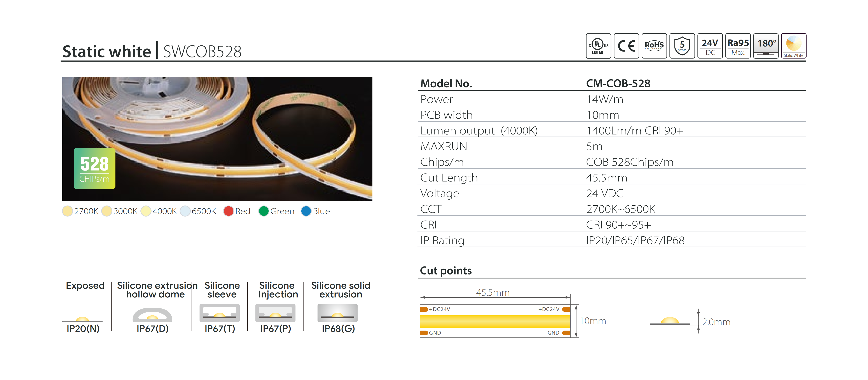868x380 pixels.
Task: Click the 24V DC icon
Action: click(710, 46)
